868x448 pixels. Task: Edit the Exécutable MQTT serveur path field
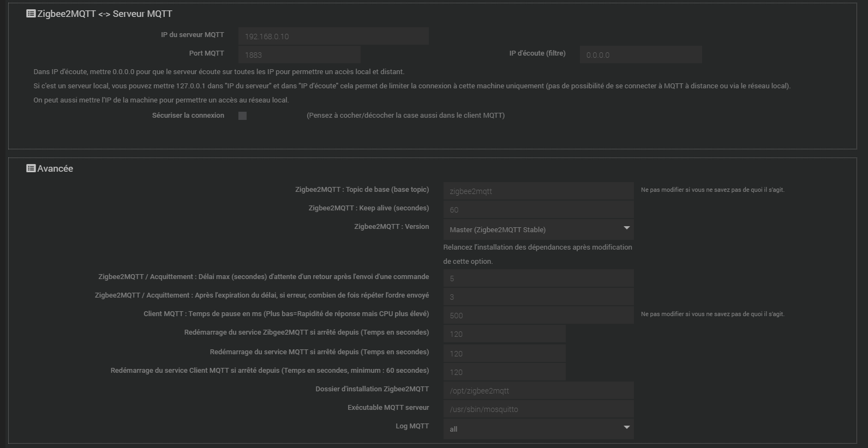[x=538, y=409]
